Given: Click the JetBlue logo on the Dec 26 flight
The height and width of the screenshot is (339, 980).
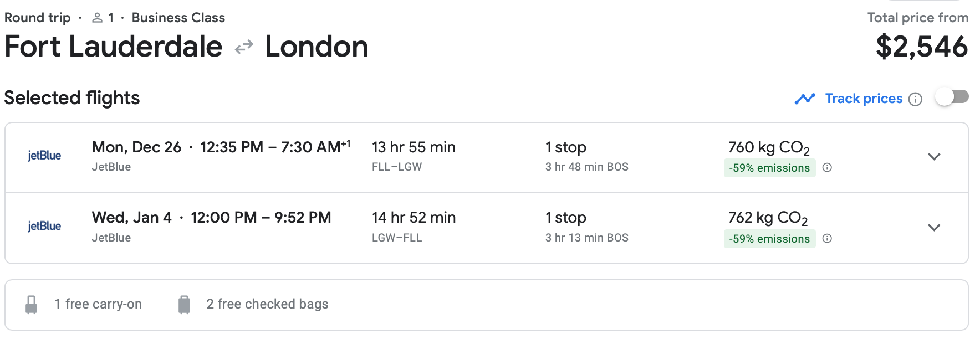Looking at the screenshot, I should [44, 156].
